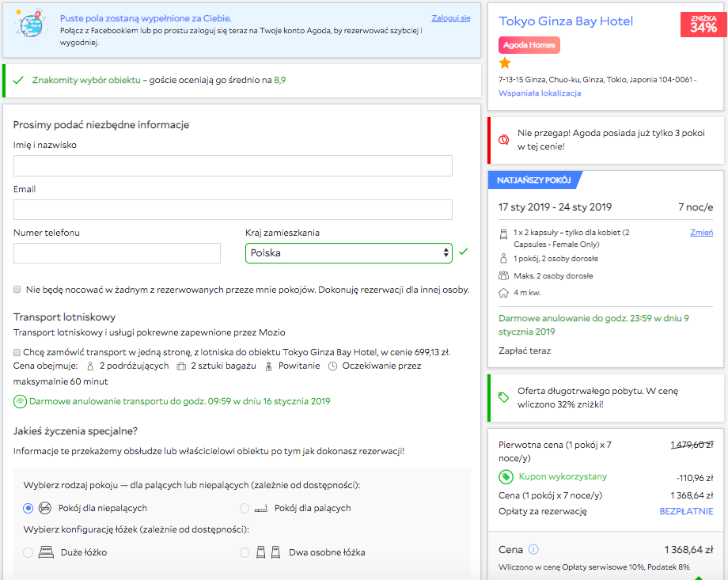Click the large bed icon
728x580 pixels.
pyautogui.click(x=46, y=552)
